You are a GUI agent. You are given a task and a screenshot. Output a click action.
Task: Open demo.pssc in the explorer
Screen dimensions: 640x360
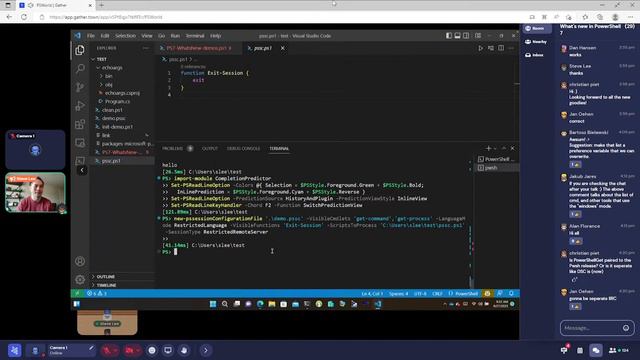pos(113,118)
